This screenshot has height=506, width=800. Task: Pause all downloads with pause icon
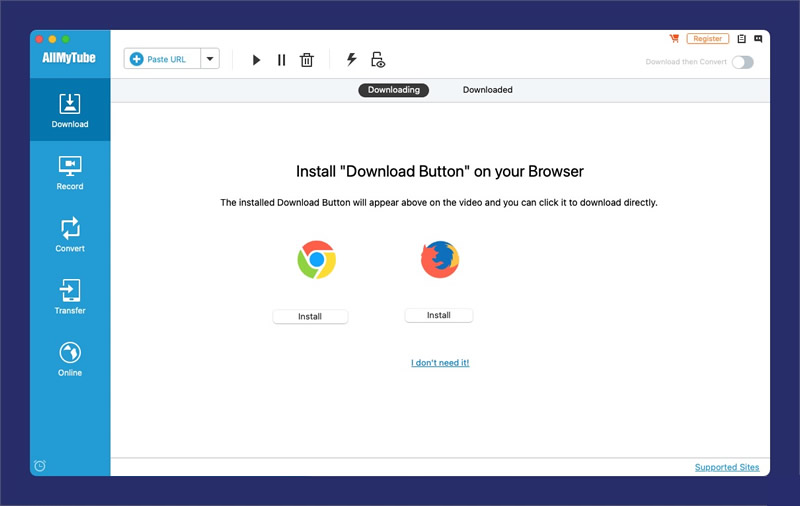(x=281, y=60)
